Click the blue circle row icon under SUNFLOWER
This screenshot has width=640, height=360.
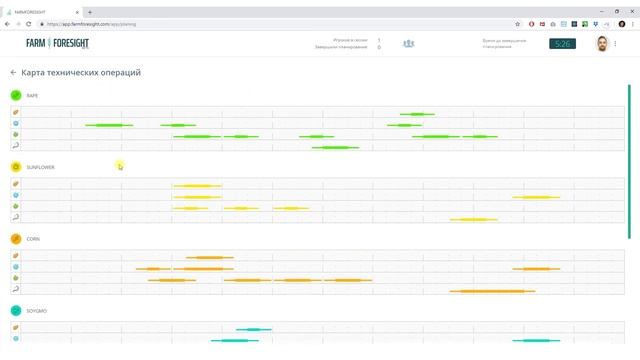(x=16, y=195)
